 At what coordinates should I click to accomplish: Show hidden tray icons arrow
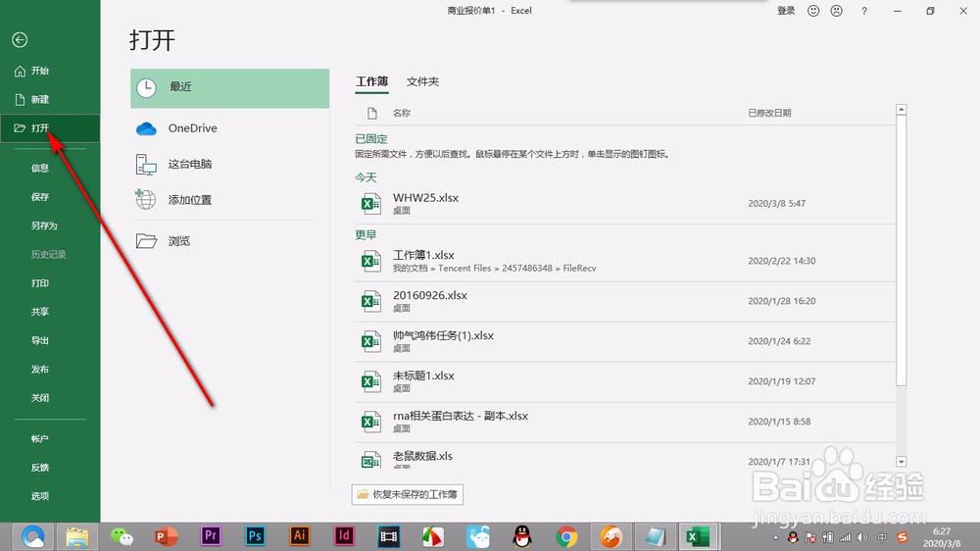(x=775, y=537)
